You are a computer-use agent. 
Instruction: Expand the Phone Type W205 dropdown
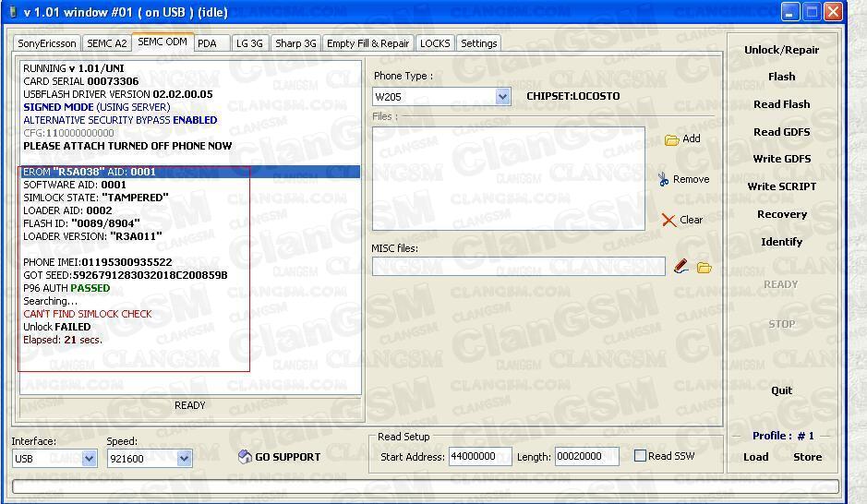coord(502,97)
